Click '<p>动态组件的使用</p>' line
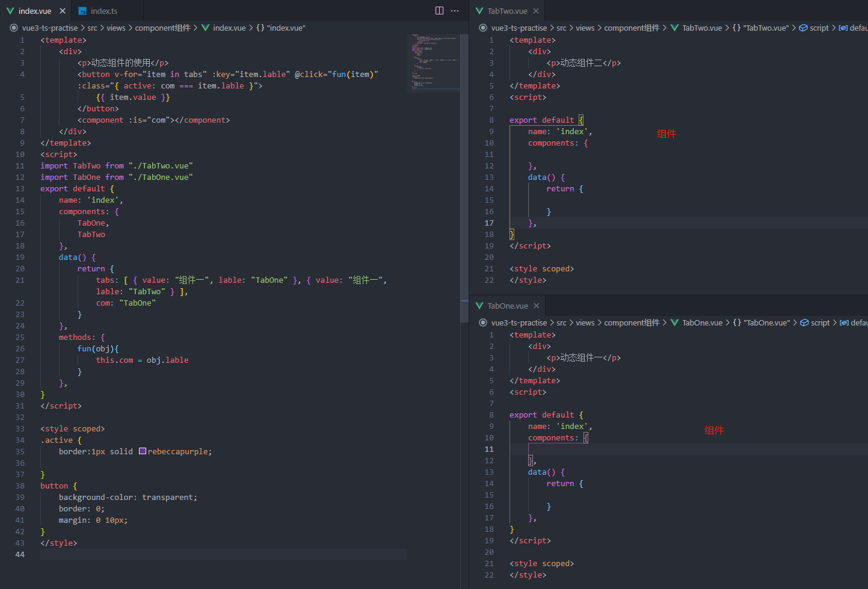This screenshot has width=868, height=589. pyautogui.click(x=123, y=63)
